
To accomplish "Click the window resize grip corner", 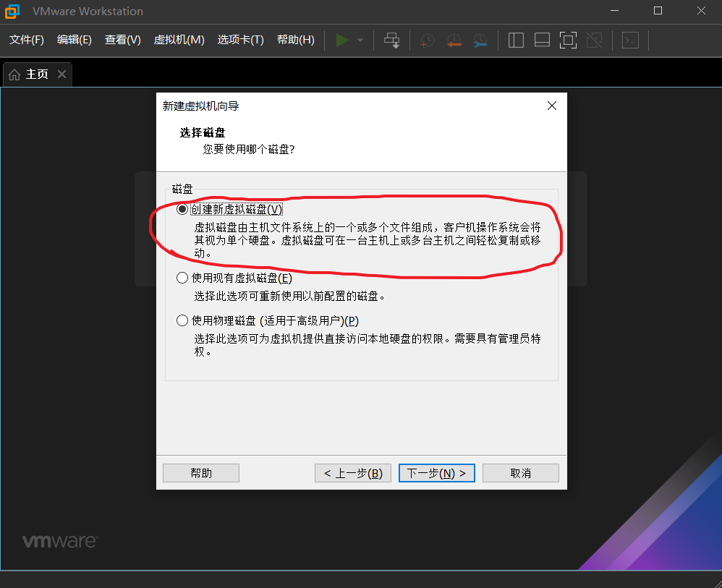I will [x=716, y=582].
